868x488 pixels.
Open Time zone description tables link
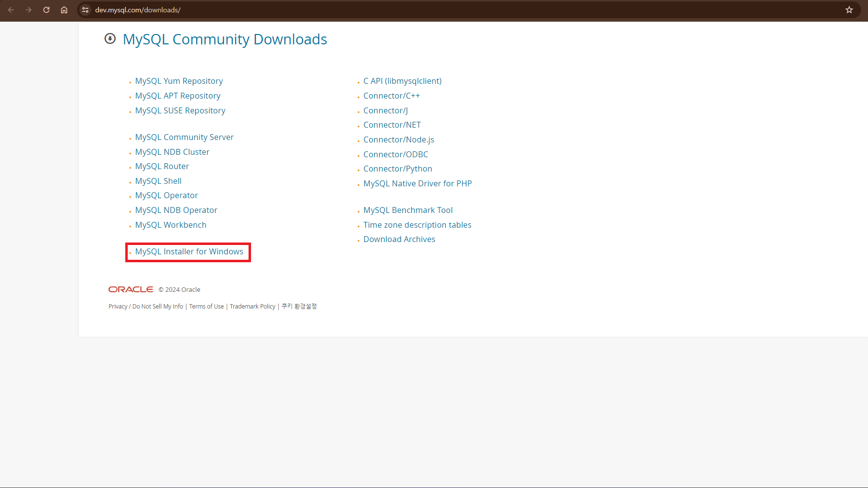click(417, 225)
